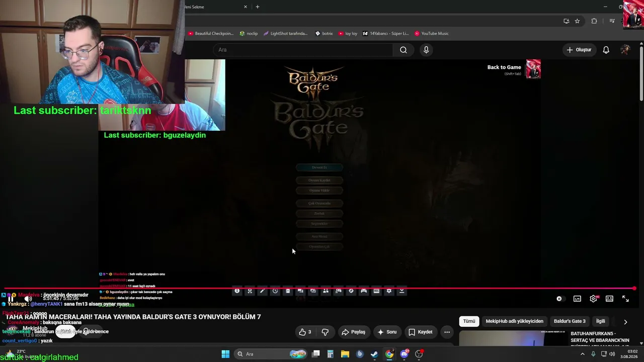
Task: Open File Explorer from the taskbar
Action: tap(345, 354)
